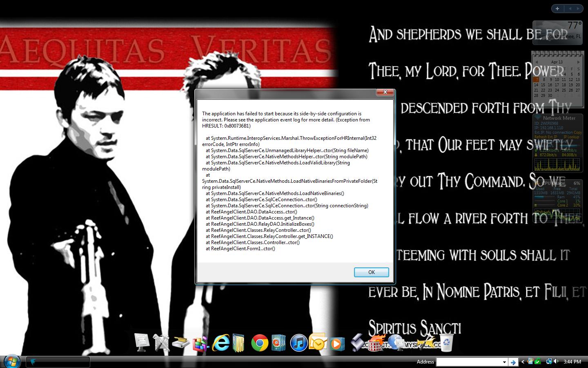Click the Network Meter traffic graph
The image size is (588, 368).
(x=557, y=164)
